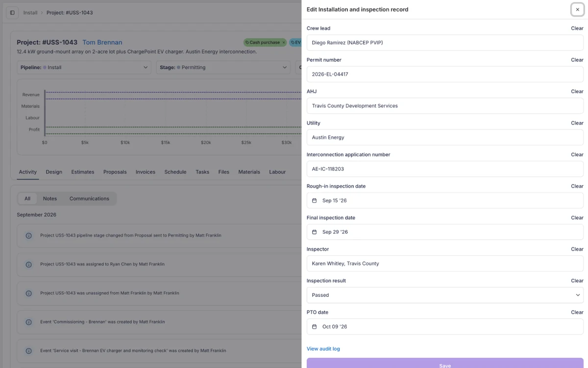Edit the Crew lead input field
This screenshot has width=588, height=368.
pos(445,43)
